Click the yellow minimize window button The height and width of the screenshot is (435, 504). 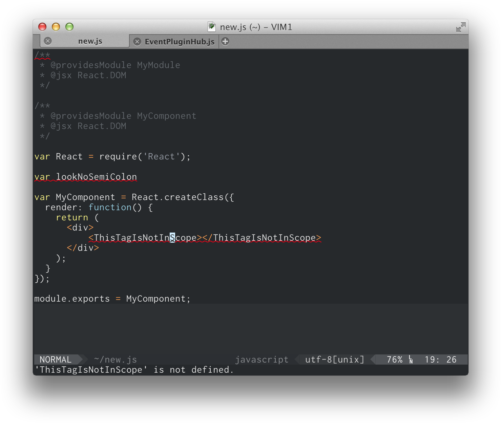click(56, 27)
